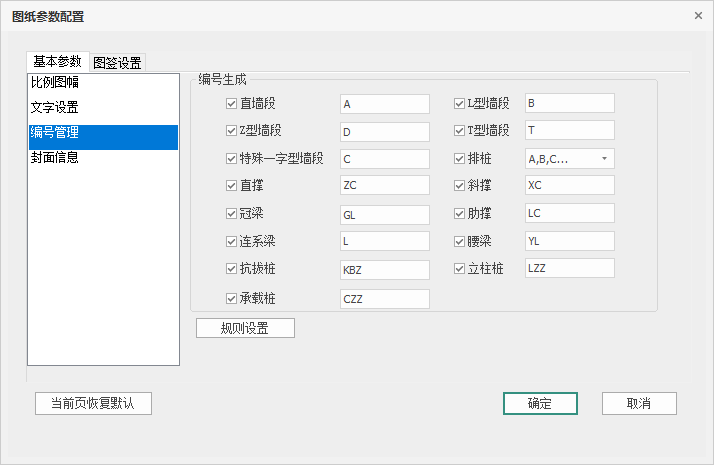This screenshot has width=714, height=465.
Task: Switch to the 图签设置 tab
Action: click(117, 62)
